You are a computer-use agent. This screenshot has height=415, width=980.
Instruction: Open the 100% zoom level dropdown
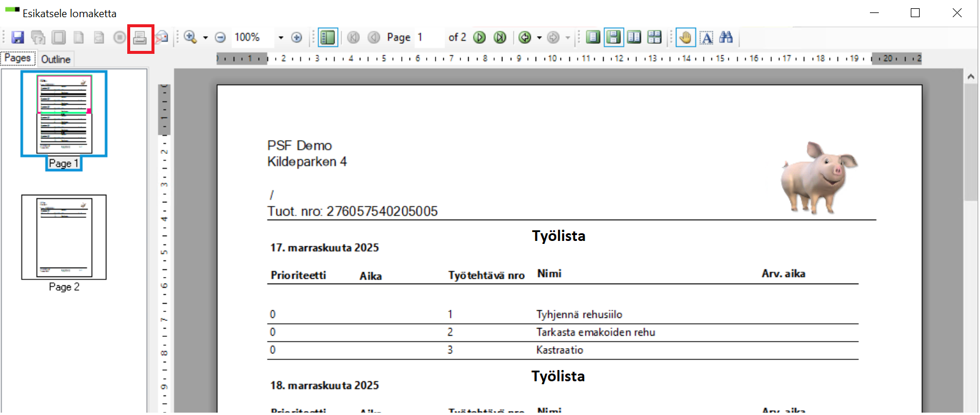click(x=281, y=38)
